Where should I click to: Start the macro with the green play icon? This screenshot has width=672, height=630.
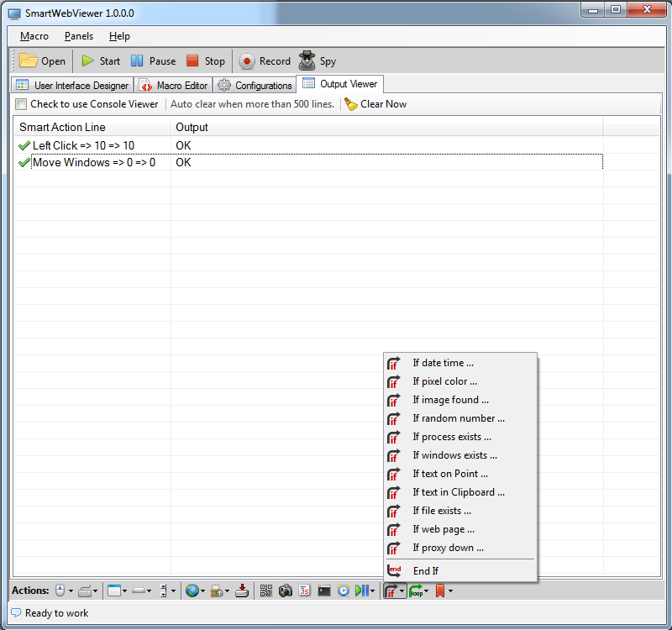pyautogui.click(x=87, y=60)
